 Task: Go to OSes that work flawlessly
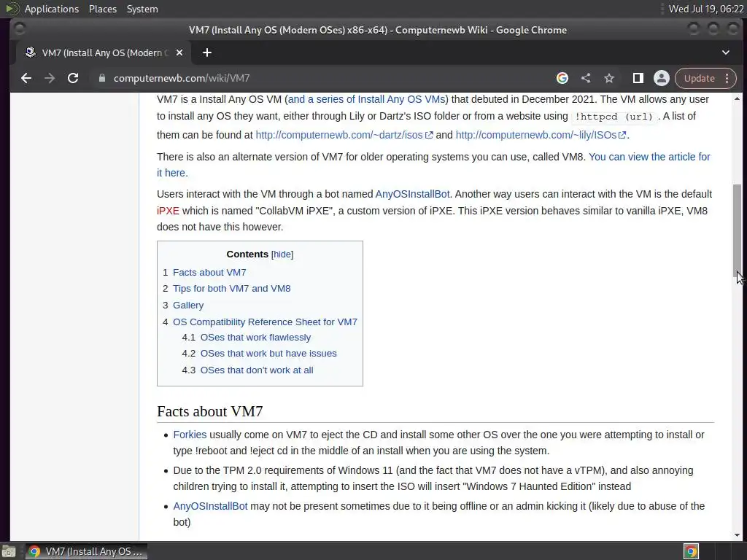pyautogui.click(x=255, y=337)
